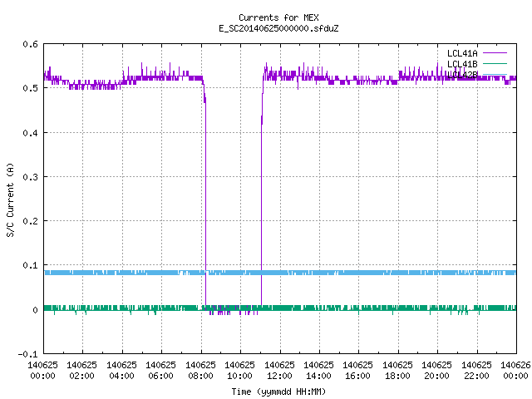Image resolution: width=532 pixels, height=399 pixels.
Task: Click the y-axis tick value -0.1
Action: (27, 354)
